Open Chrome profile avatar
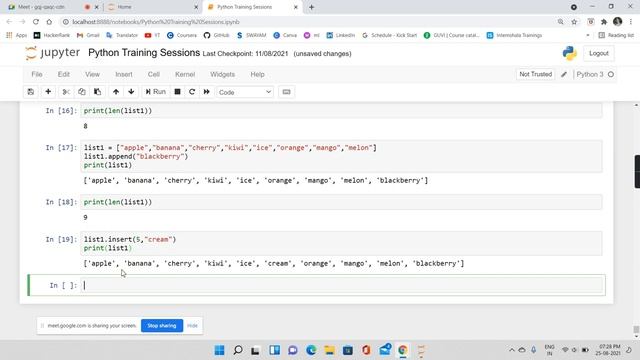This screenshot has width=640, height=360. click(618, 22)
